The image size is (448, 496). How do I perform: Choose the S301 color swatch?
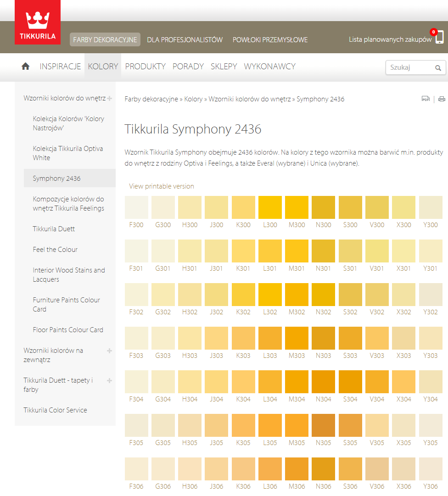click(350, 251)
